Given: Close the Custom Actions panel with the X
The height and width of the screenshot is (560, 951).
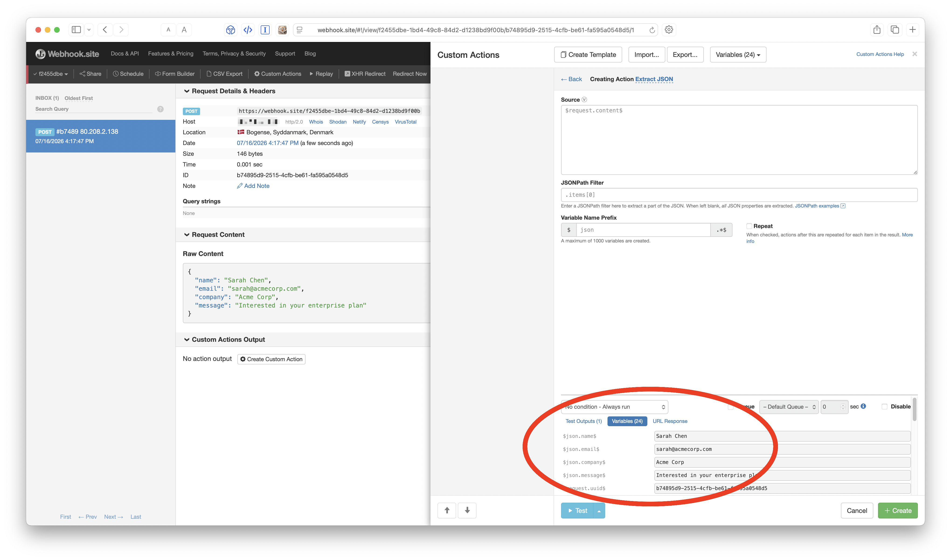Looking at the screenshot, I should [x=915, y=54].
